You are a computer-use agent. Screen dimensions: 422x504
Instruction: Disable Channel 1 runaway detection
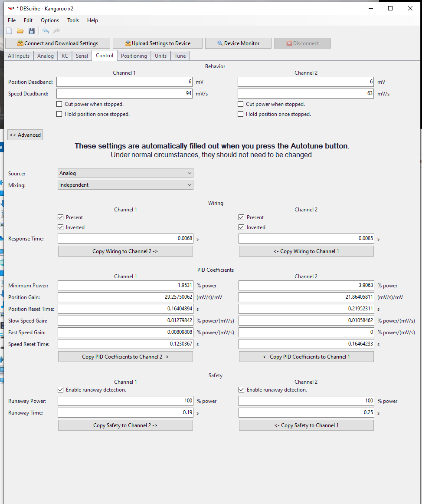[60, 389]
